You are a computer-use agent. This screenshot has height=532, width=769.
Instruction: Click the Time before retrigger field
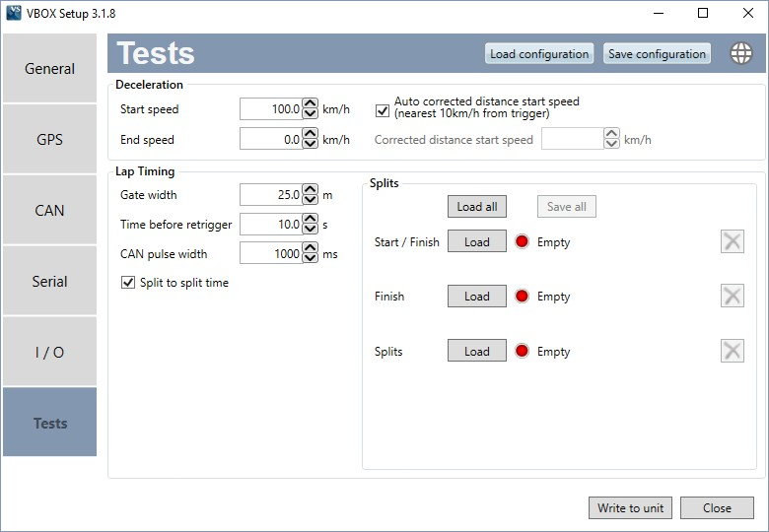point(271,224)
